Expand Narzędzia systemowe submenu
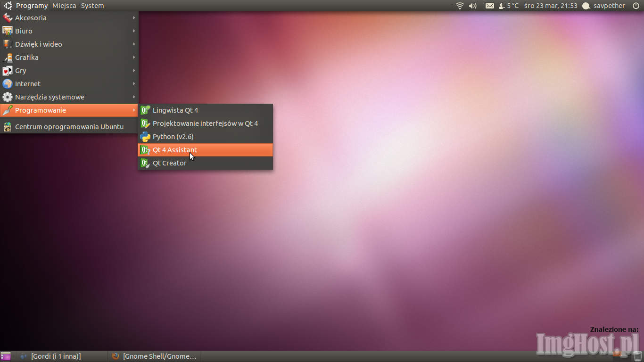The height and width of the screenshot is (362, 644). [69, 97]
